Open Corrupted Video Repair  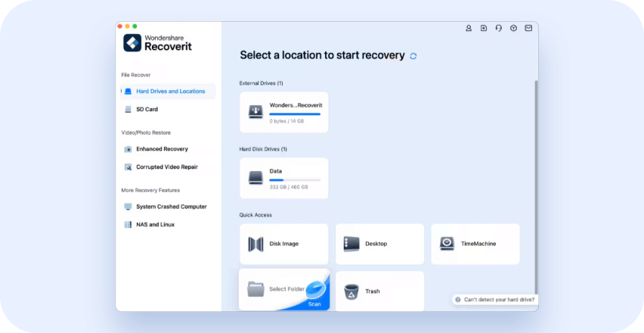168,167
